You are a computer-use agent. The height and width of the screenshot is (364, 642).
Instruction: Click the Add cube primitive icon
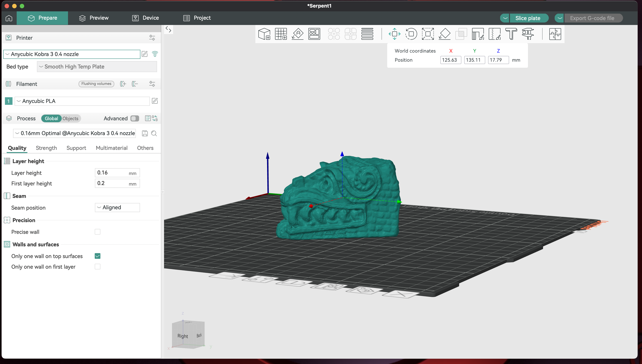pos(264,34)
